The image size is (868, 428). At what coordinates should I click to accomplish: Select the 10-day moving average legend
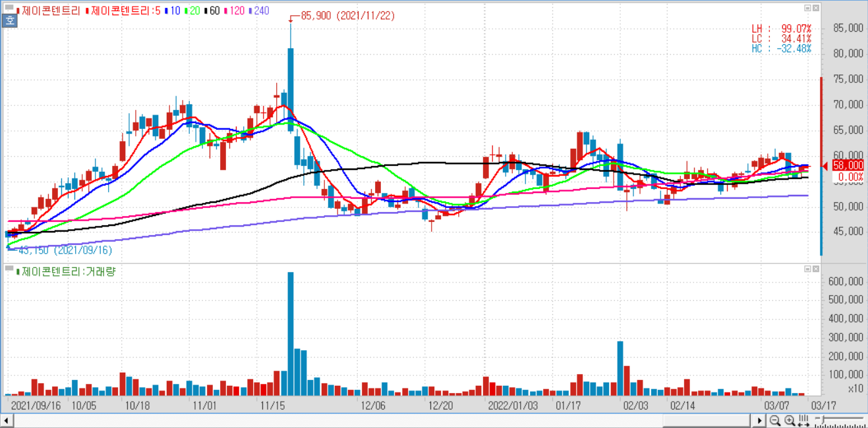click(172, 11)
